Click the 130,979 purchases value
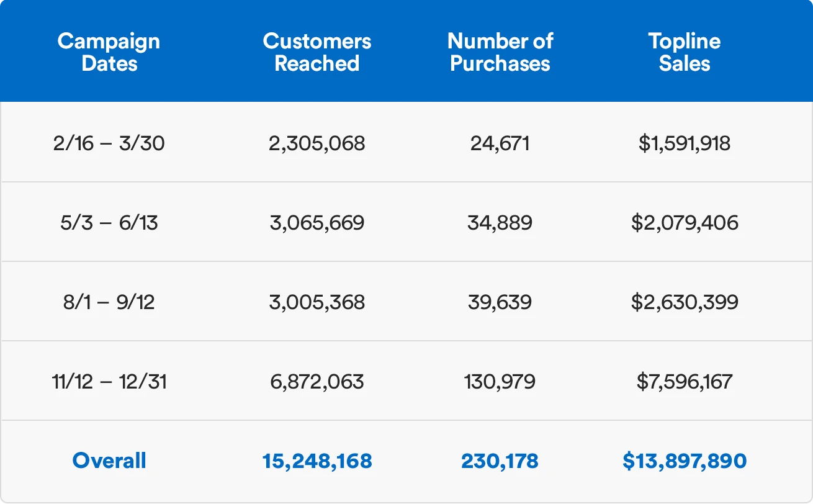 (500, 381)
